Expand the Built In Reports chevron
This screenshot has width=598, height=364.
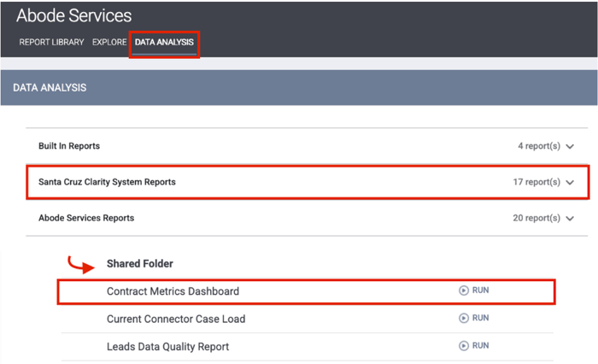(x=570, y=146)
